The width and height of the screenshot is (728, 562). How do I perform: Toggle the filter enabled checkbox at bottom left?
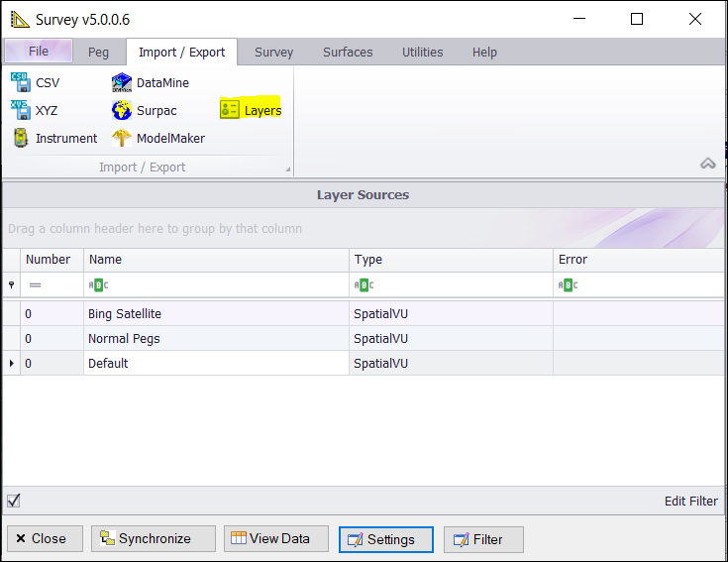coord(14,501)
